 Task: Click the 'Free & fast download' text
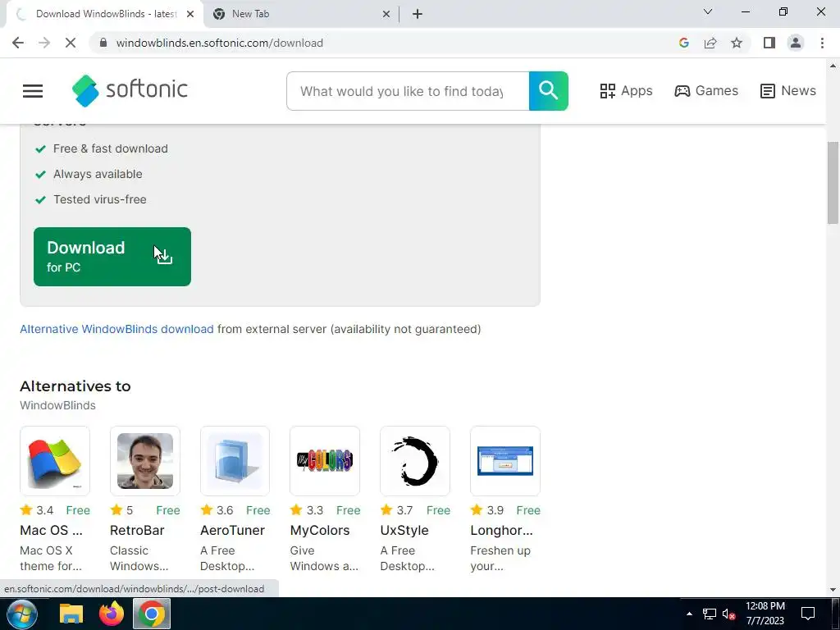(111, 148)
